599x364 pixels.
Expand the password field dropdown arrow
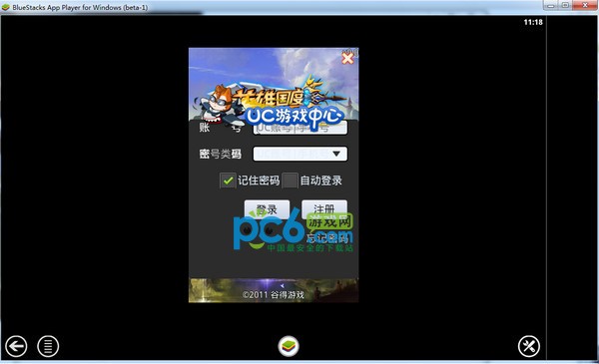pyautogui.click(x=336, y=154)
